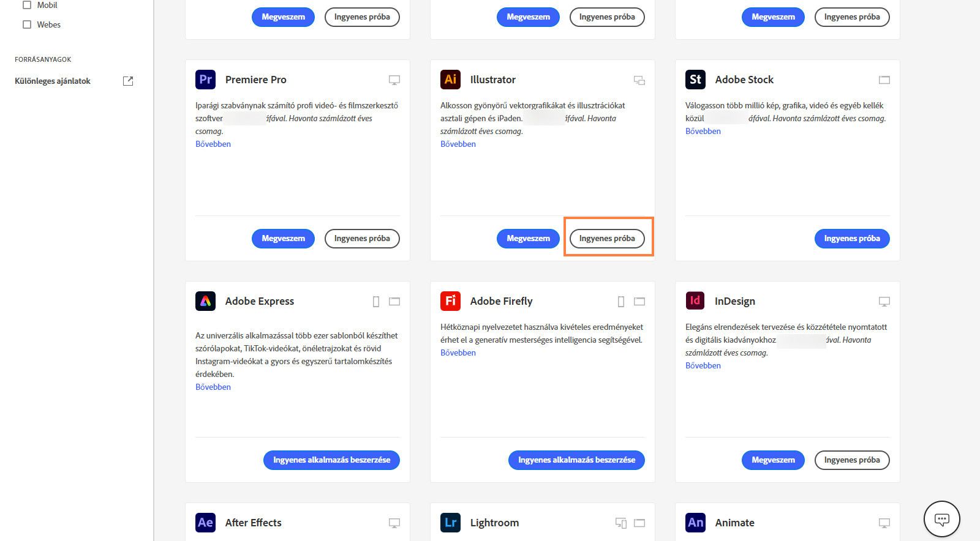Click the InDesign Id app icon
The width and height of the screenshot is (980, 541).
pyautogui.click(x=695, y=301)
